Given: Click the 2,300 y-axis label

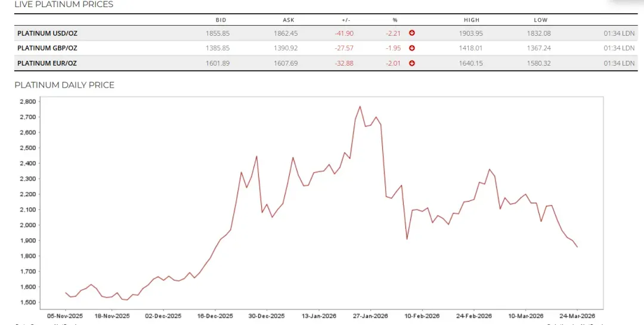Looking at the screenshot, I should pyautogui.click(x=28, y=179).
